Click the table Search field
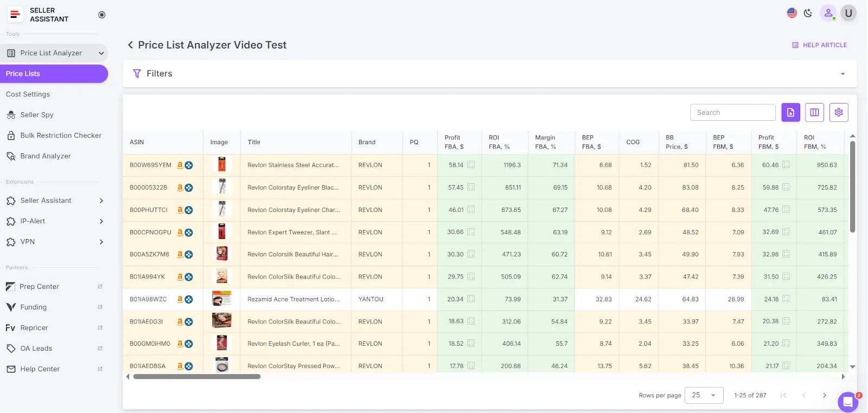 [733, 112]
